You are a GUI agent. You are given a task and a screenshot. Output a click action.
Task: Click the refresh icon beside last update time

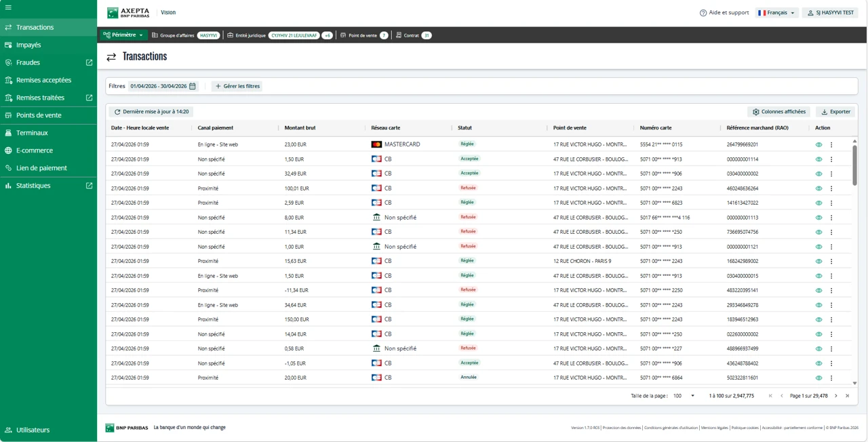click(117, 112)
